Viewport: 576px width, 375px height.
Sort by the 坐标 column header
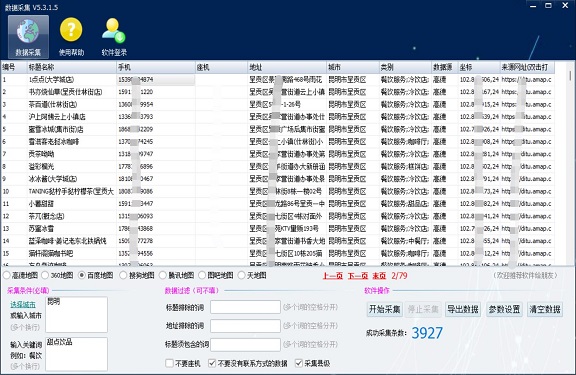479,67
